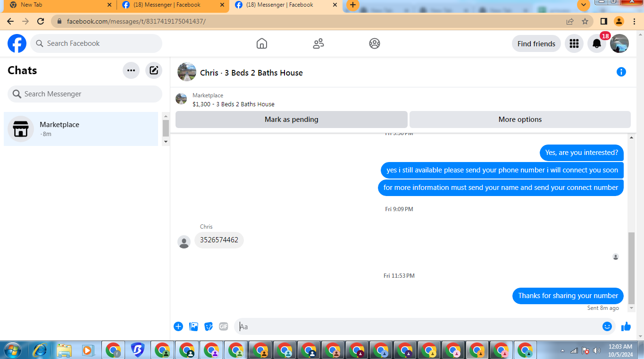Open the Facebook menu grid icon
644x359 pixels.
pyautogui.click(x=574, y=43)
